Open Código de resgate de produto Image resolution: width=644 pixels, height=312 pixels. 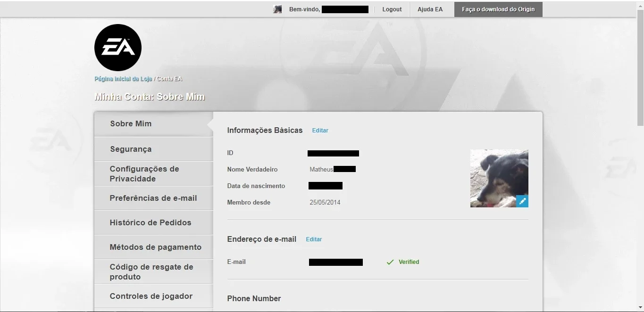tap(154, 271)
